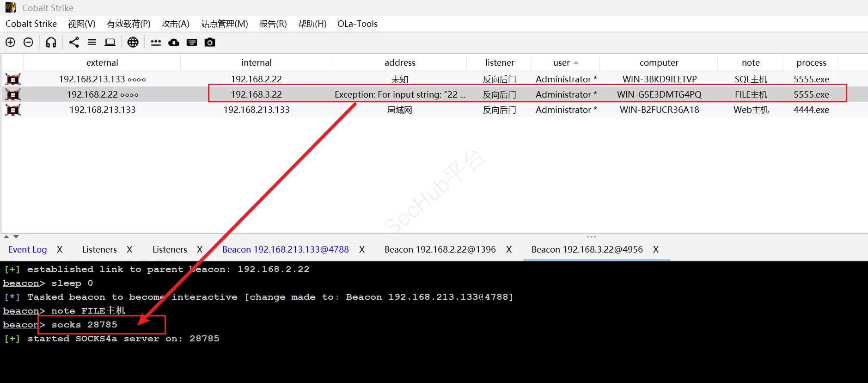This screenshot has width=868, height=383.
Task: Click the Web主机 note cell
Action: [751, 110]
